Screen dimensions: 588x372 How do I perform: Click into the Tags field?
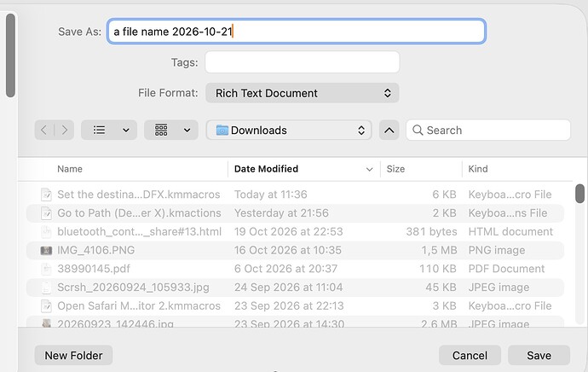303,62
